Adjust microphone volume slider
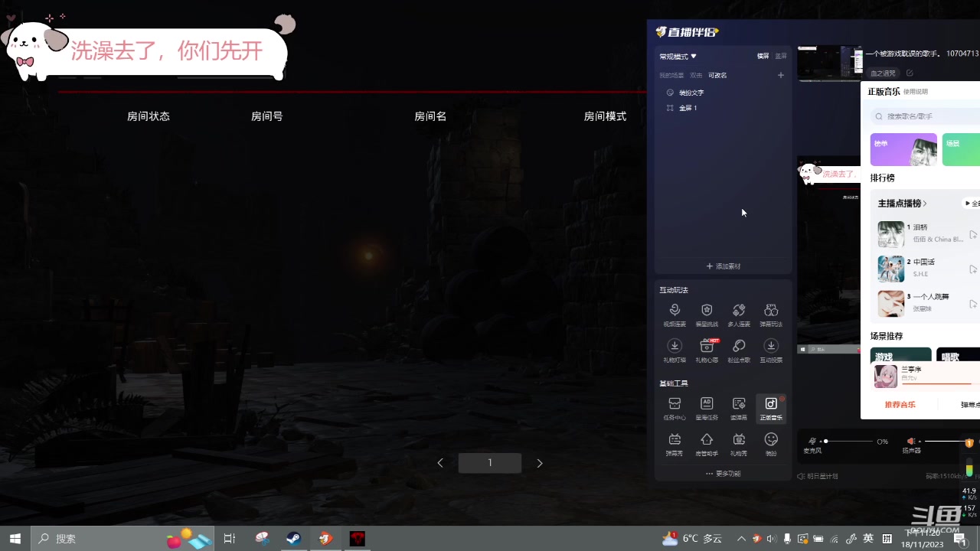The image size is (980, 551). point(849,442)
